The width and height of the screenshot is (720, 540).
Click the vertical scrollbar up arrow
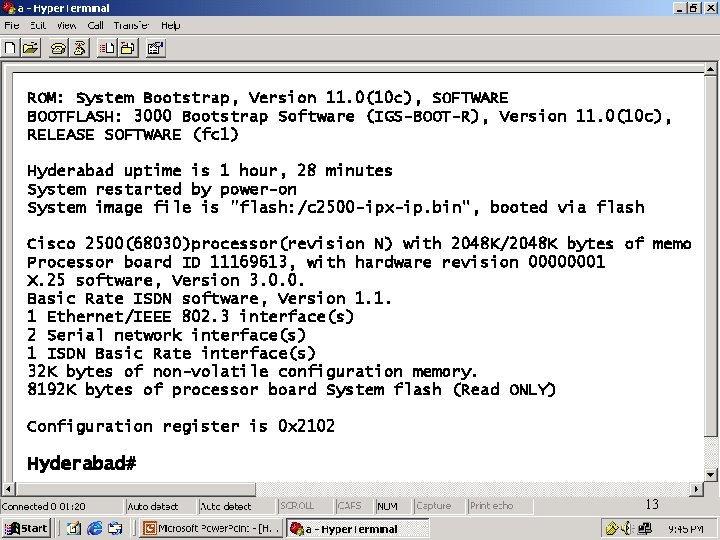coord(710,69)
